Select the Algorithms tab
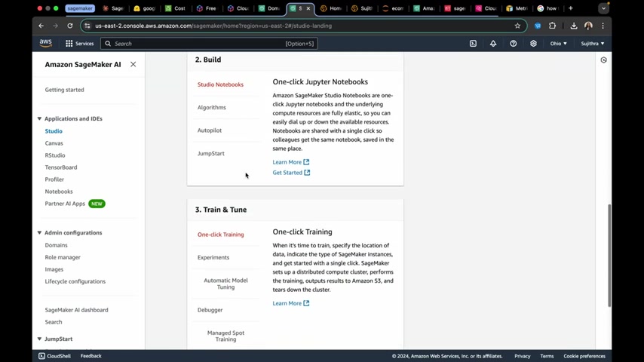This screenshot has width=644, height=362. click(211, 108)
